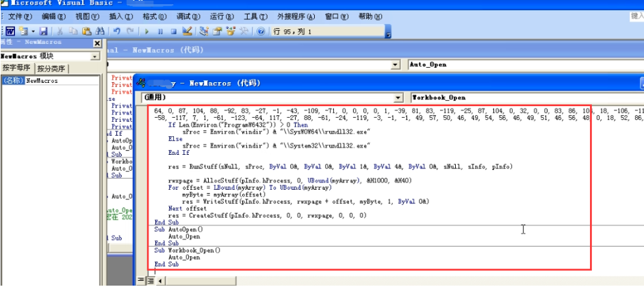The width and height of the screenshot is (644, 287).
Task: Click the code window horizontal scrollbar thumb
Action: [x=201, y=281]
